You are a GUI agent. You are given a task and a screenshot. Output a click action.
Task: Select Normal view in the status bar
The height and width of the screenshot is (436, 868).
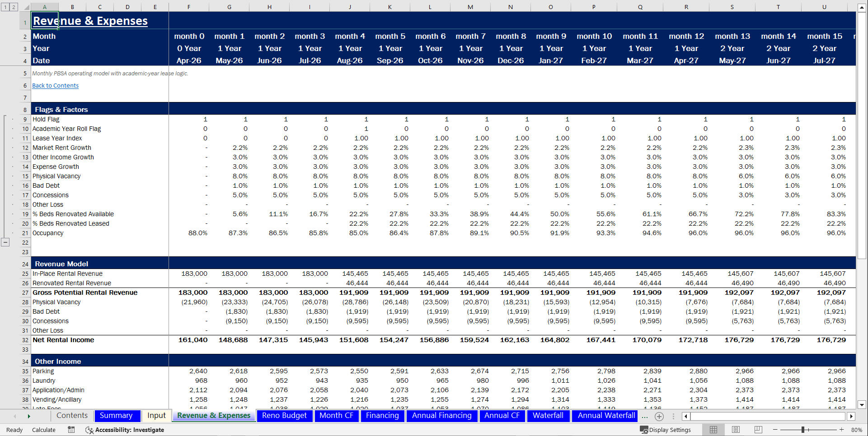point(713,430)
